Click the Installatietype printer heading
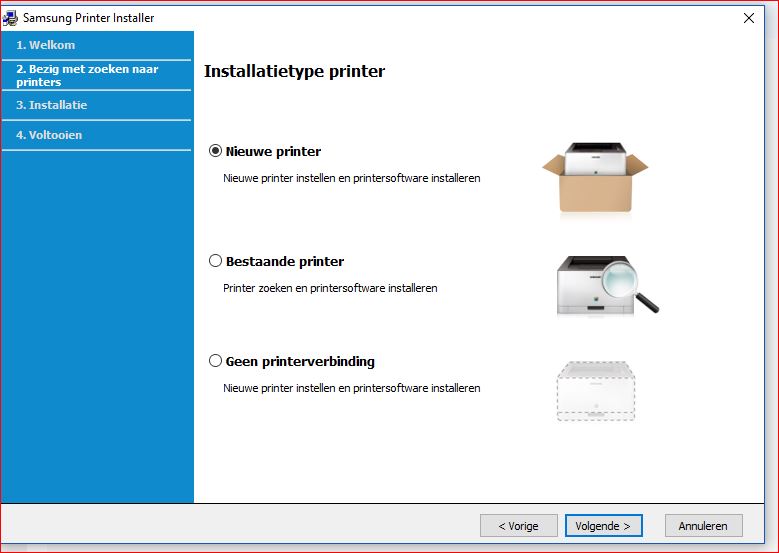 point(295,71)
